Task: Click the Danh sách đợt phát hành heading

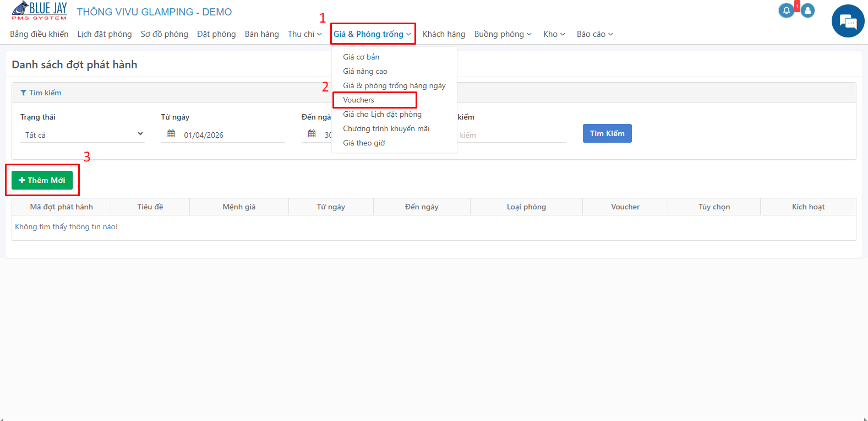Action: tap(74, 64)
